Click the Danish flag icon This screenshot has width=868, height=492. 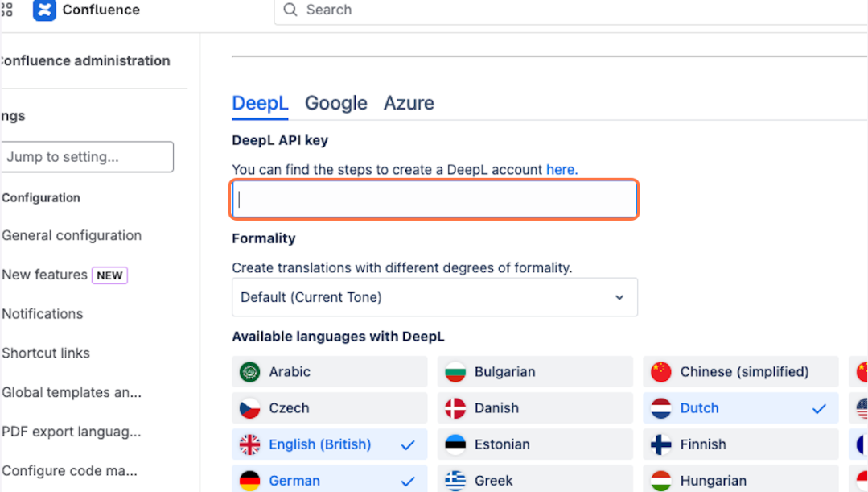455,408
